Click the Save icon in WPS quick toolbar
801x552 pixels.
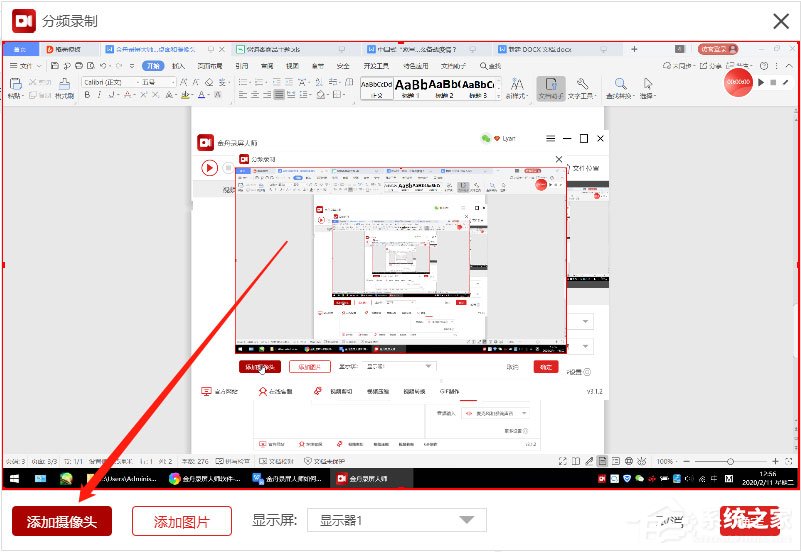pos(55,66)
